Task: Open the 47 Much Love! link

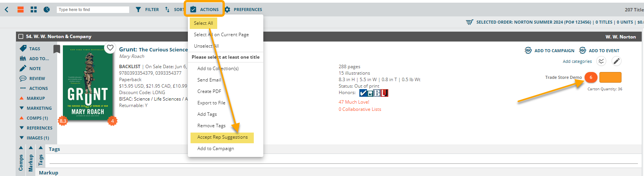Action: pyautogui.click(x=354, y=102)
